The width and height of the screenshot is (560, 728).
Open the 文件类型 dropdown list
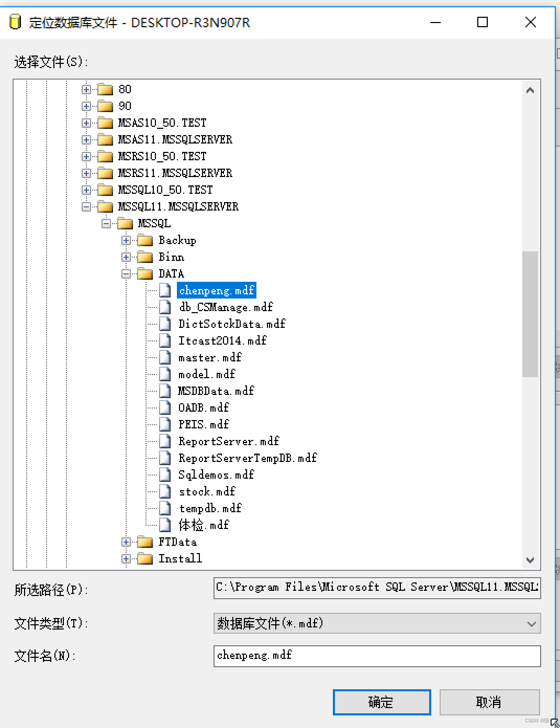pyautogui.click(x=377, y=623)
